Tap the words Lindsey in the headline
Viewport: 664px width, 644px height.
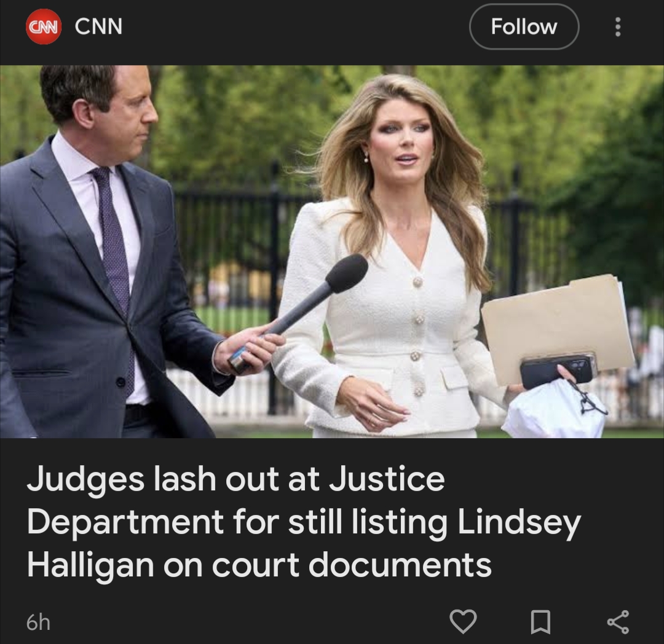[x=519, y=523]
